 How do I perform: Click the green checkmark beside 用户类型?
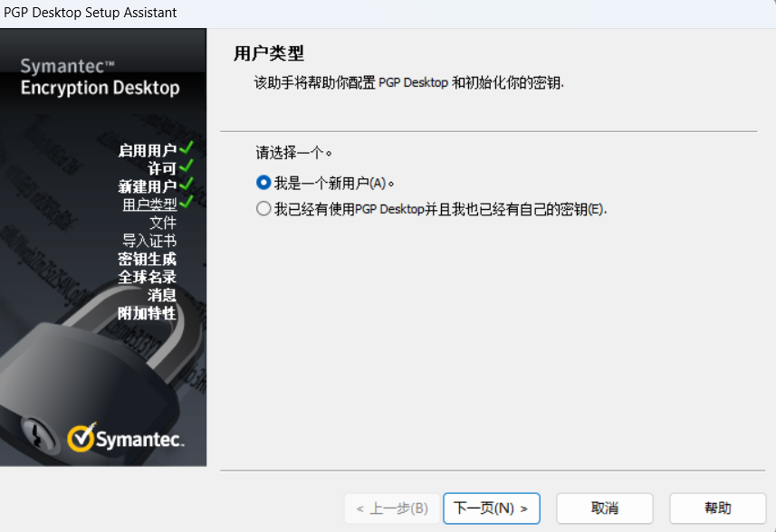coord(187,202)
